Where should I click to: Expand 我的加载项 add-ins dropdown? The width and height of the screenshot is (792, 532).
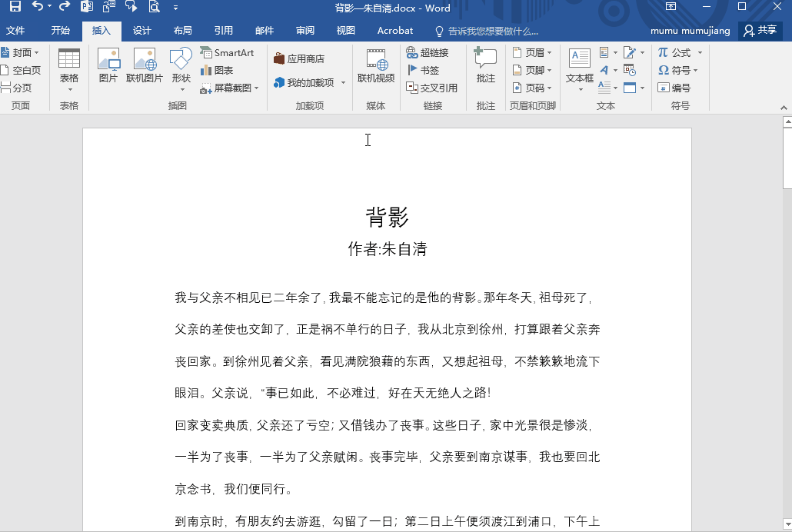coord(343,82)
